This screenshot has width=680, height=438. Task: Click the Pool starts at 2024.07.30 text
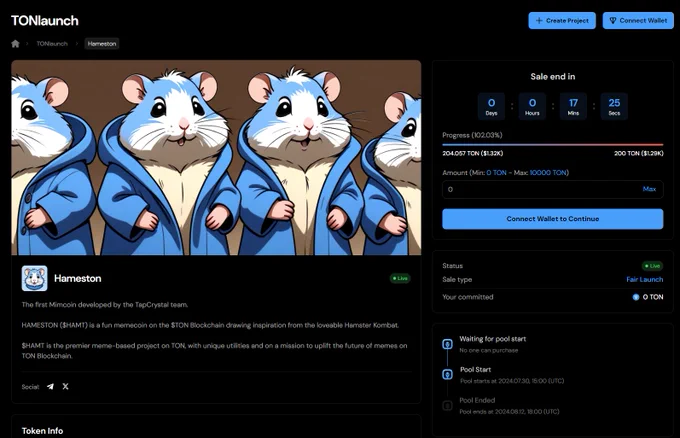(512, 381)
